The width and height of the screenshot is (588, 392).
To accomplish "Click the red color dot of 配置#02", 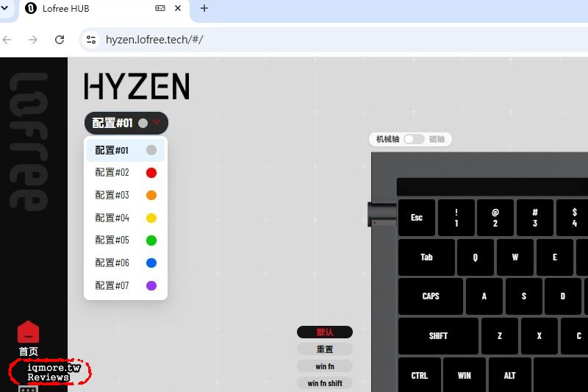I will coord(151,173).
